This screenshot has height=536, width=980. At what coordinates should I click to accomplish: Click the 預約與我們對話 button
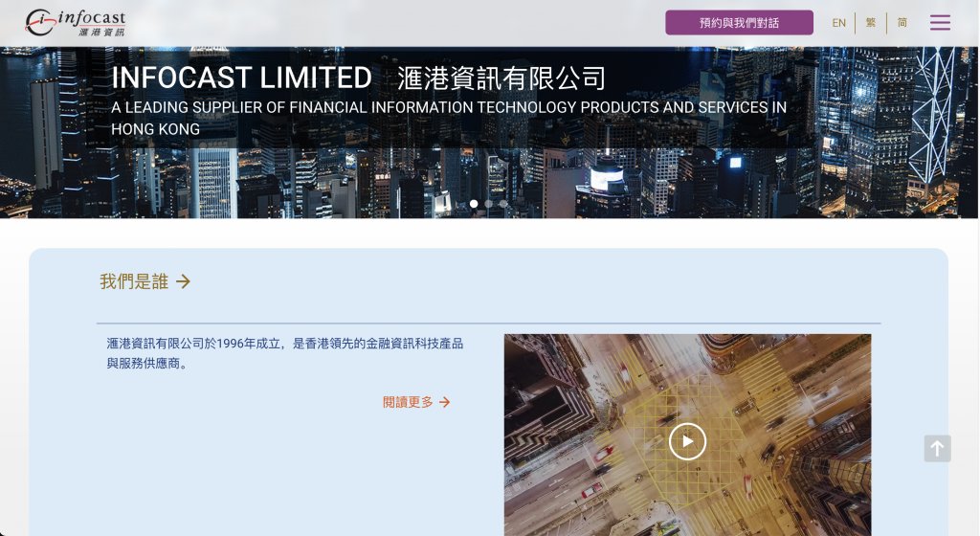(739, 22)
